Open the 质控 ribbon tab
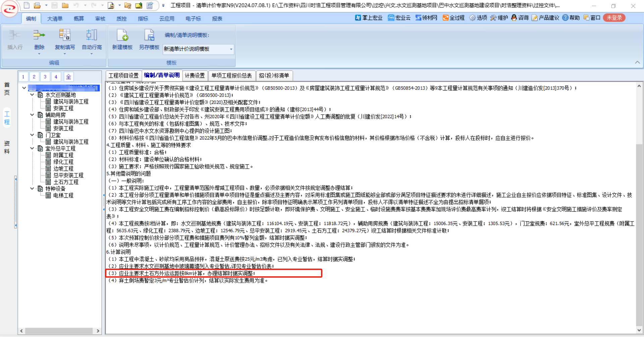The height and width of the screenshot is (337, 644). coord(121,18)
